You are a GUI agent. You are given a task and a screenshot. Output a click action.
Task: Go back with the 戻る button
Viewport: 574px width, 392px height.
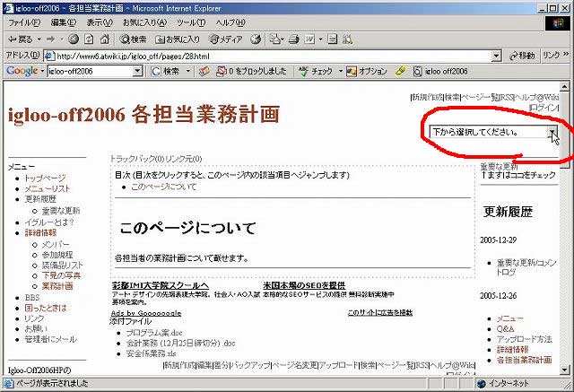pyautogui.click(x=21, y=39)
